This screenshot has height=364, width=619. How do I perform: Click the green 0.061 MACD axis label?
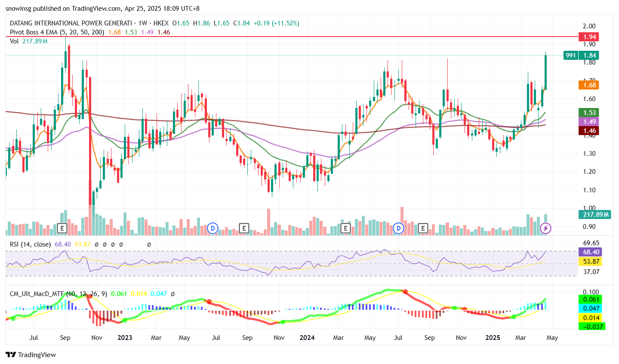pos(590,299)
